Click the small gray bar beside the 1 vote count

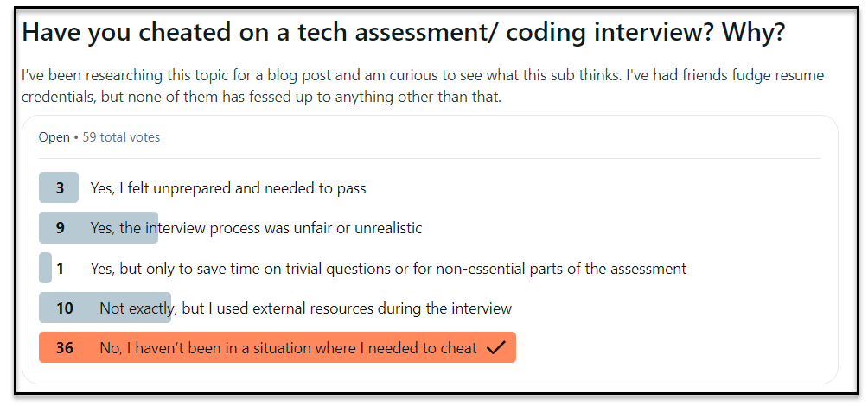[45, 269]
